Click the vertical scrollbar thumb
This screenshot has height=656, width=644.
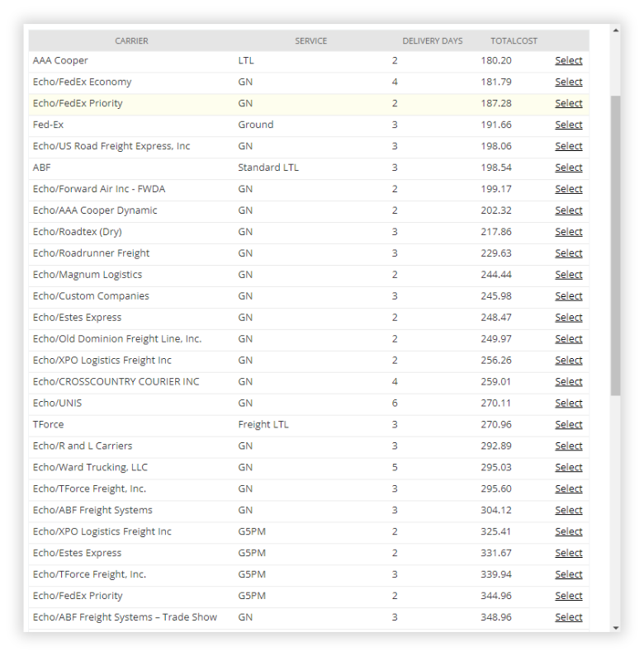tap(616, 246)
